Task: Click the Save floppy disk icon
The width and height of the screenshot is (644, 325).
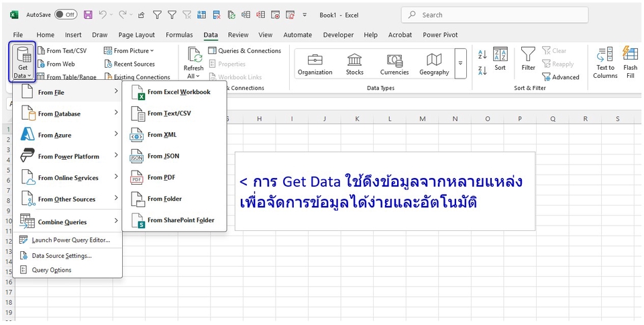Action: pyautogui.click(x=88, y=15)
